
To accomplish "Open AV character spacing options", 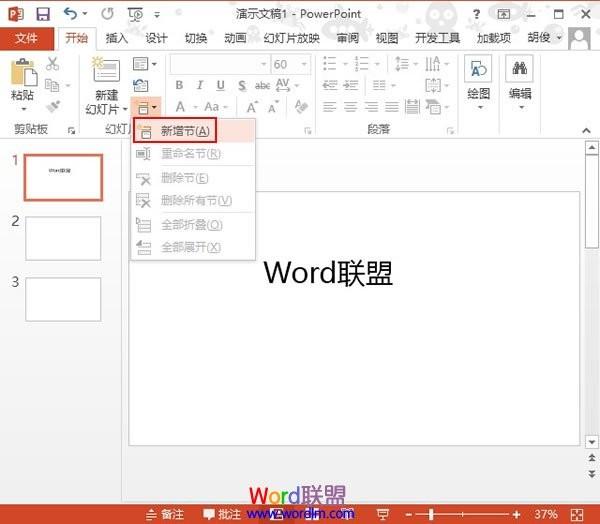I will pyautogui.click(x=286, y=85).
